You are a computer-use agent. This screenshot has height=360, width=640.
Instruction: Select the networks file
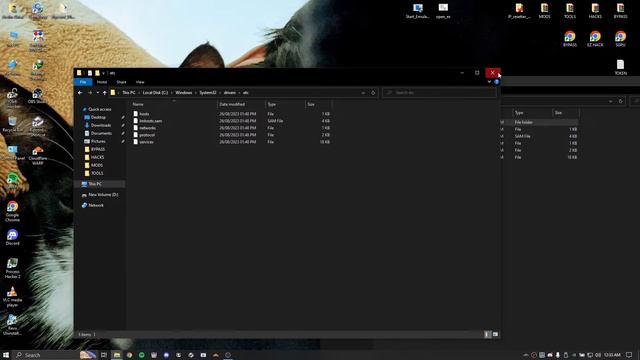(x=147, y=128)
